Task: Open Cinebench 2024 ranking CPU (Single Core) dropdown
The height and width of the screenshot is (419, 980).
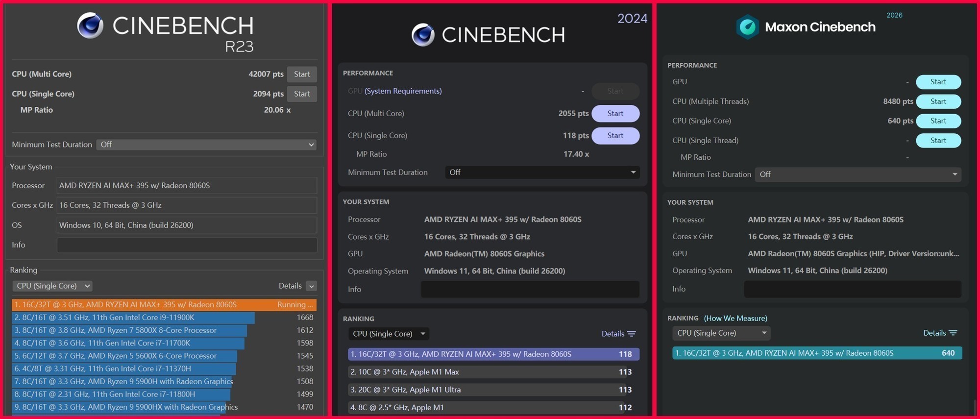Action: [x=389, y=334]
